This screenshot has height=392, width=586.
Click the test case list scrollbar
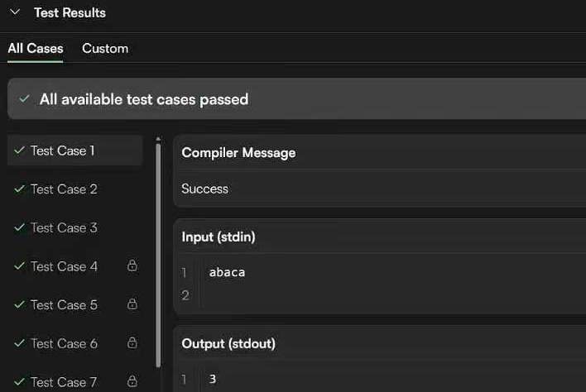coord(158,248)
